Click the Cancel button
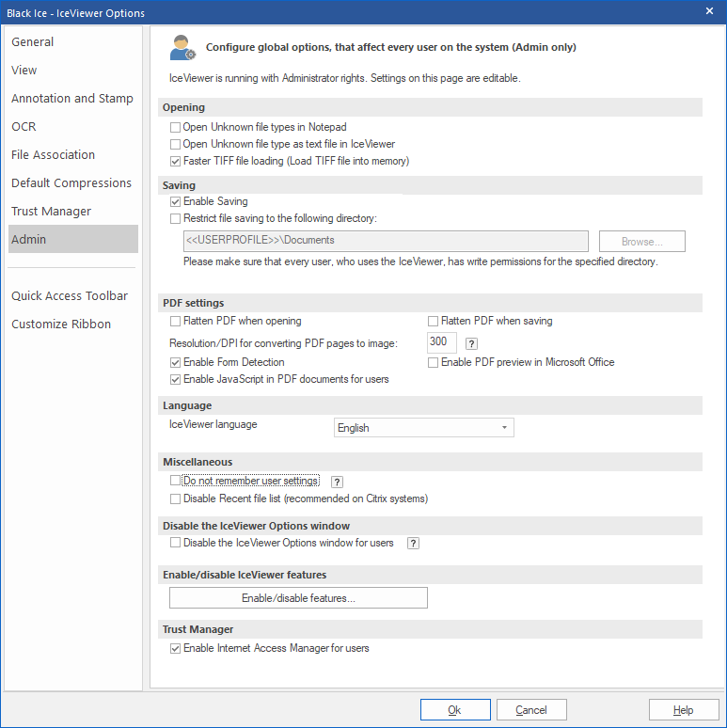 click(531, 710)
